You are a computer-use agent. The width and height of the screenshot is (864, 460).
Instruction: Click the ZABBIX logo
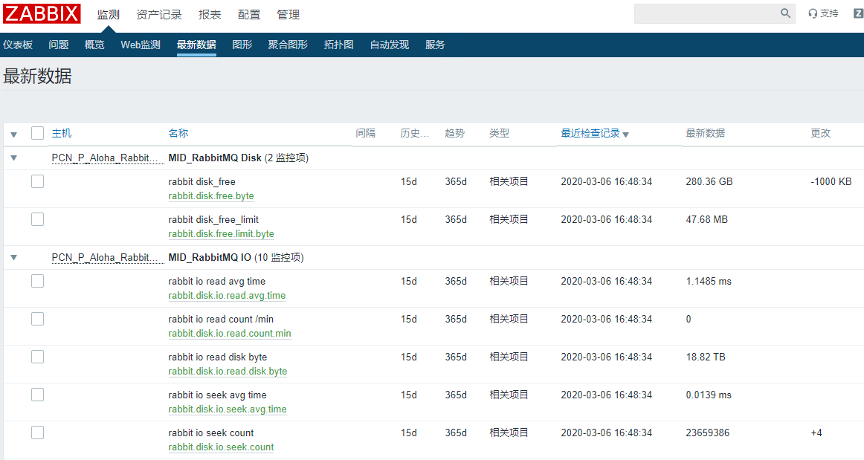(42, 14)
